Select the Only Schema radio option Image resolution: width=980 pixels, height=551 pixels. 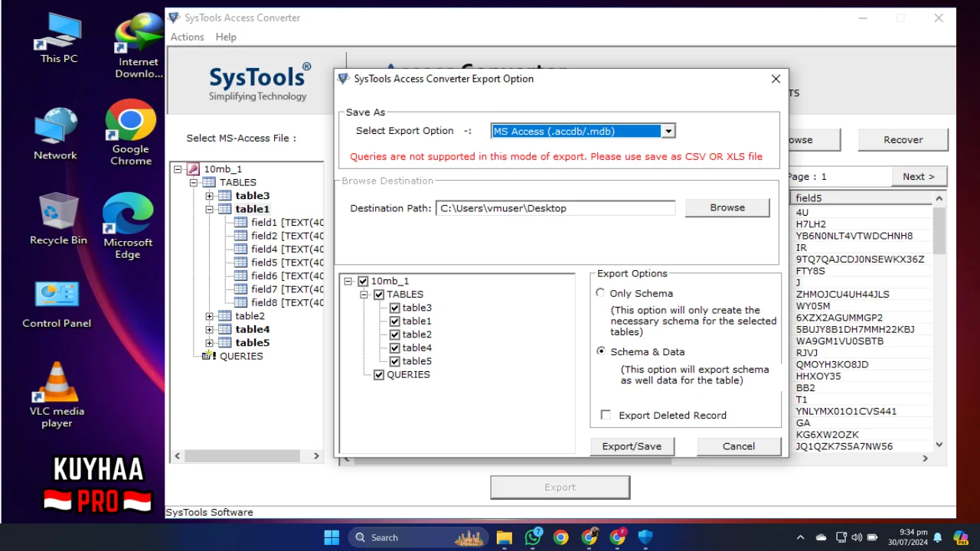600,293
